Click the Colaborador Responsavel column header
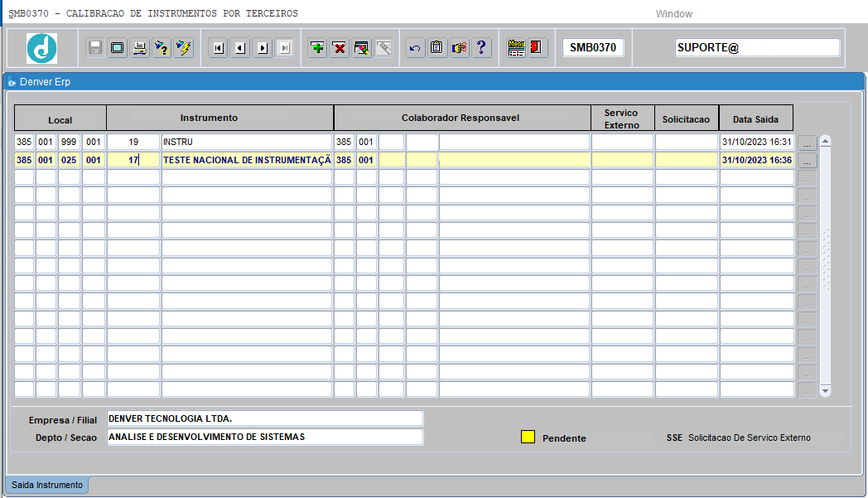Image resolution: width=868 pixels, height=498 pixels. click(462, 118)
